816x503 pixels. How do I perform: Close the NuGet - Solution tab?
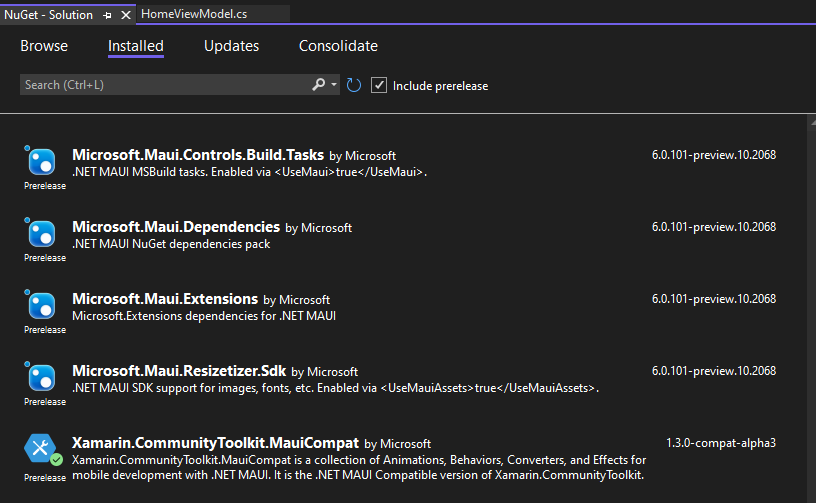click(x=125, y=15)
